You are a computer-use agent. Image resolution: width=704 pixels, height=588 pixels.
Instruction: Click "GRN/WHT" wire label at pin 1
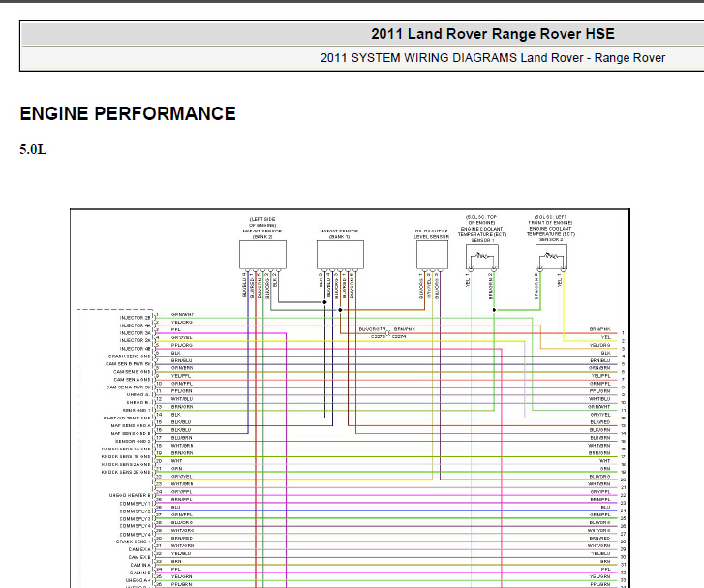click(182, 314)
